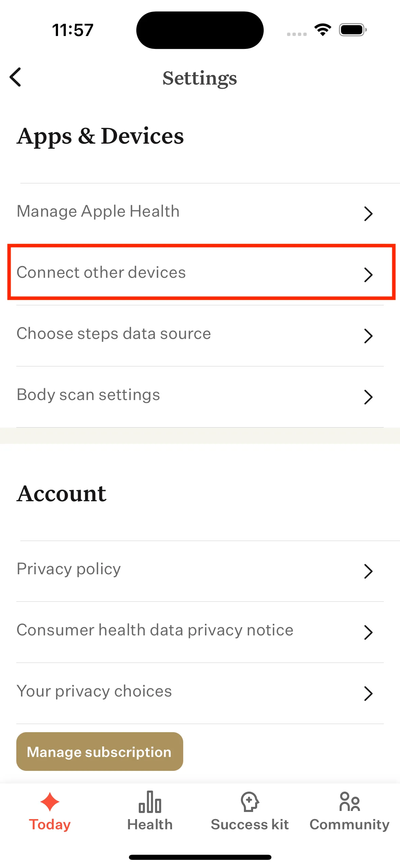The image size is (400, 868).
Task: Switch to the Health tab label
Action: (x=150, y=825)
